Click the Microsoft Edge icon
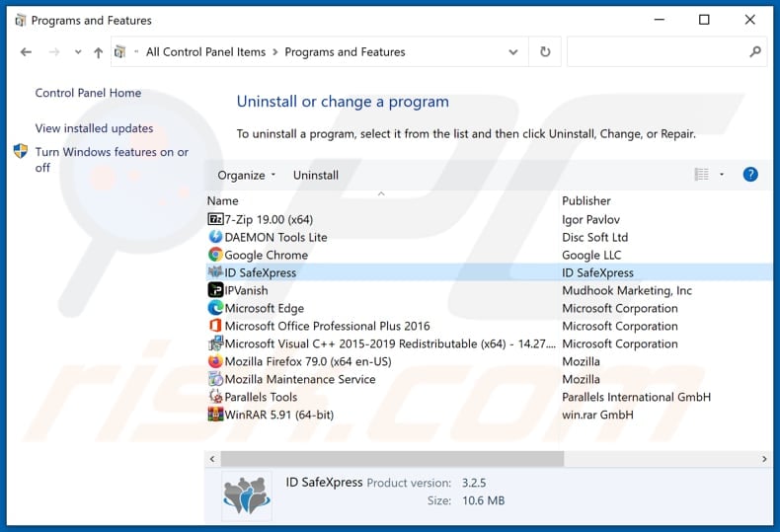 [x=215, y=308]
